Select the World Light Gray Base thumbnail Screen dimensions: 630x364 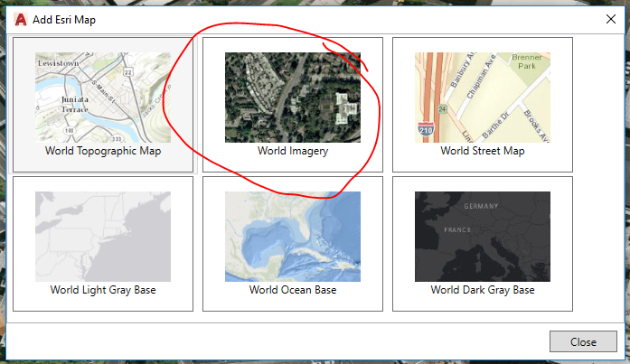103,237
